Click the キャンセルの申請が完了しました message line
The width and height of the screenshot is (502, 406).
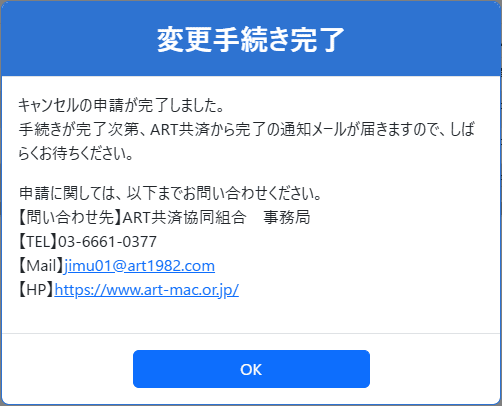[x=121, y=105]
